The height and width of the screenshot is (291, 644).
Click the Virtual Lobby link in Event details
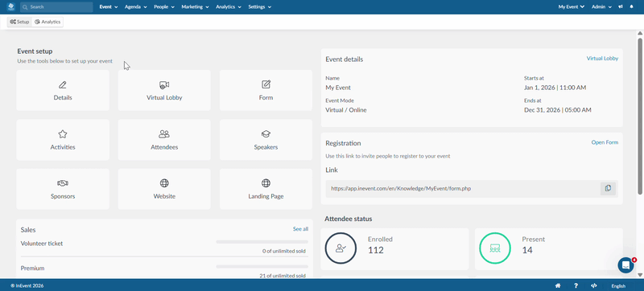coord(602,59)
